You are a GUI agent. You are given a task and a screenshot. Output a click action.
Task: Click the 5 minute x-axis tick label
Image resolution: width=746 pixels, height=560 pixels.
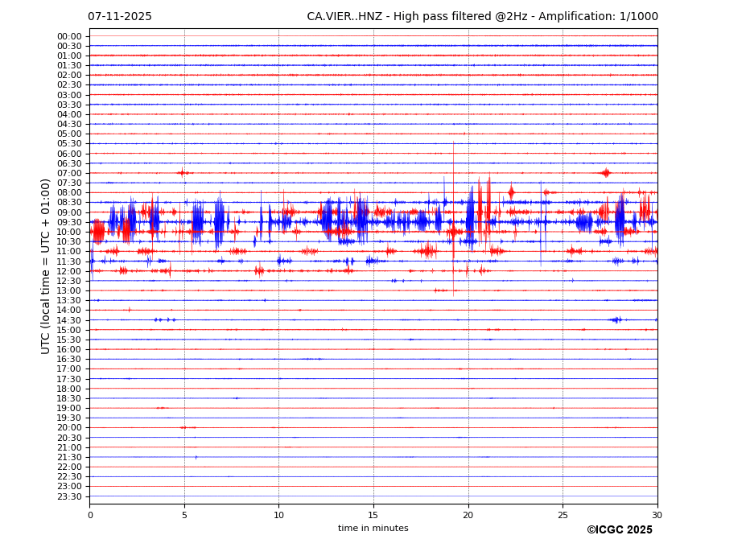[x=184, y=515]
